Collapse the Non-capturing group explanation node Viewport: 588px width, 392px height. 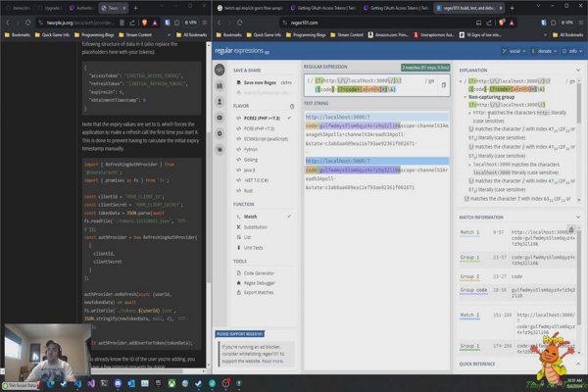(x=465, y=97)
